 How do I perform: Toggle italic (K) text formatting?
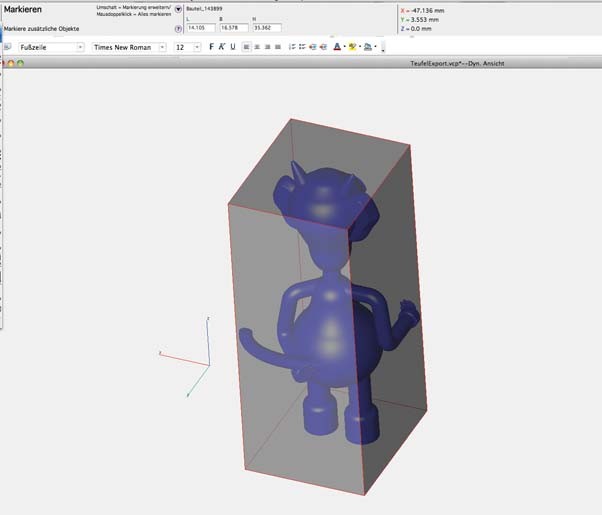222,47
